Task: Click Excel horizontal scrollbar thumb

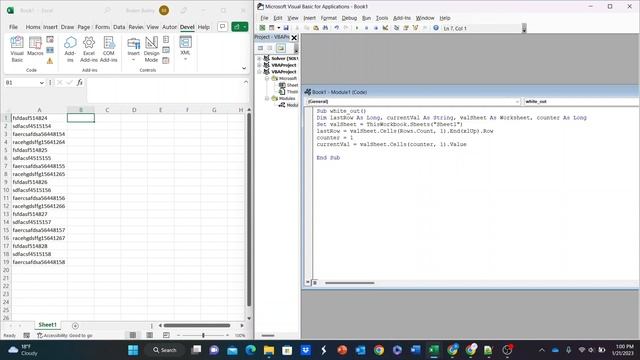Action: point(197,325)
